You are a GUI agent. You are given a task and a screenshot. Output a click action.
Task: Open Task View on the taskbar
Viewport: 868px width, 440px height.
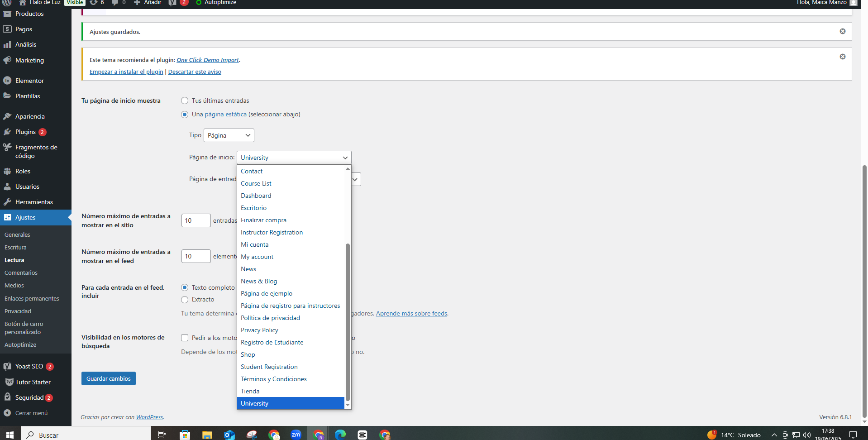tap(162, 435)
